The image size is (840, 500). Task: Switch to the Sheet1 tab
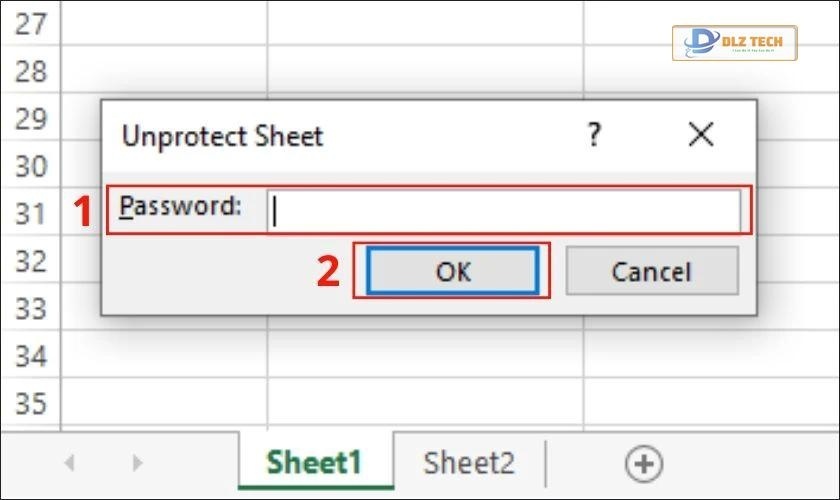(x=314, y=463)
